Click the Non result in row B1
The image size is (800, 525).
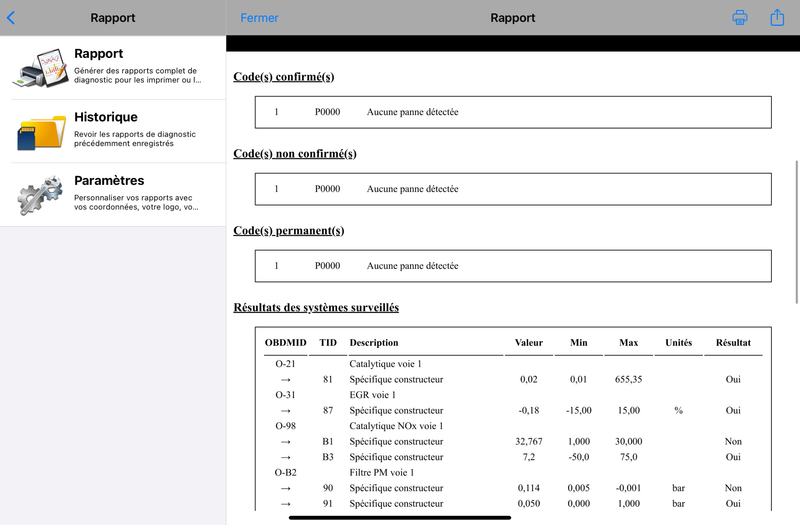click(x=733, y=441)
